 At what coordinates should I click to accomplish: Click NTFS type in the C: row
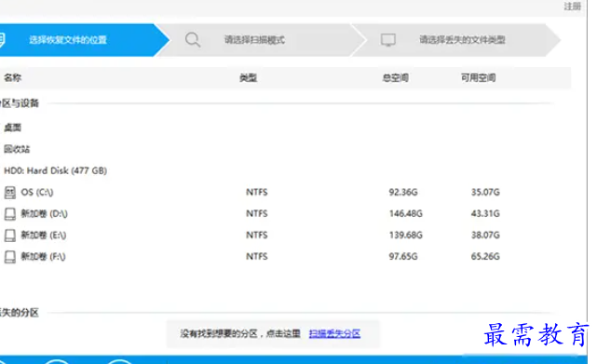tap(257, 193)
